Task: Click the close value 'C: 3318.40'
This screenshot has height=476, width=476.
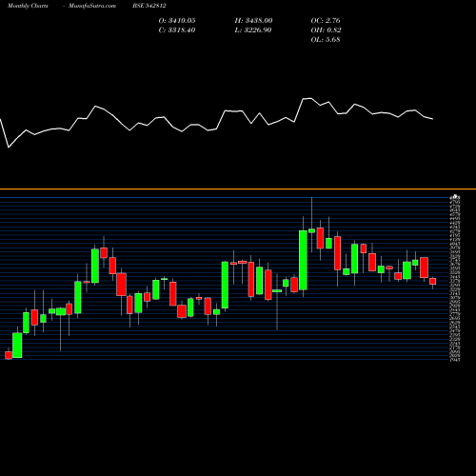Action: (x=177, y=30)
